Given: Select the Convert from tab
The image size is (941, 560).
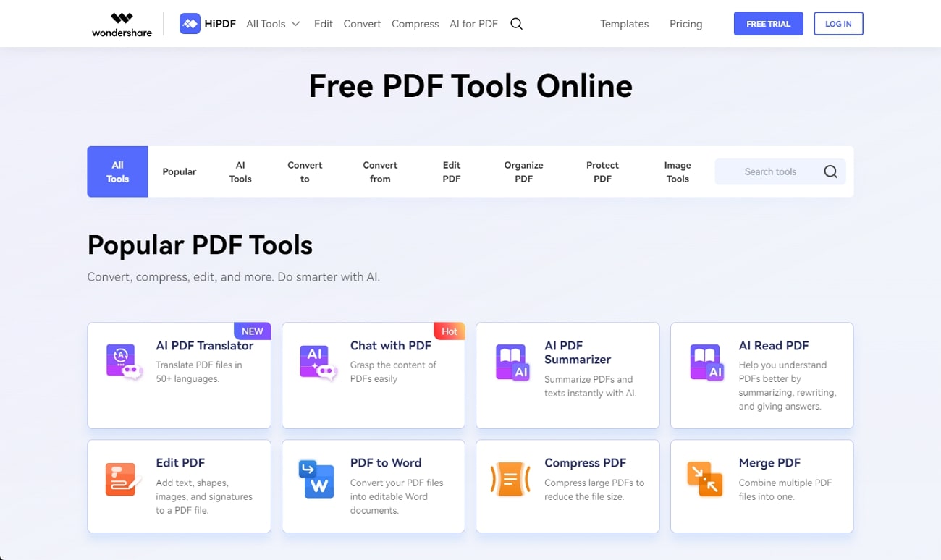Looking at the screenshot, I should tap(380, 171).
